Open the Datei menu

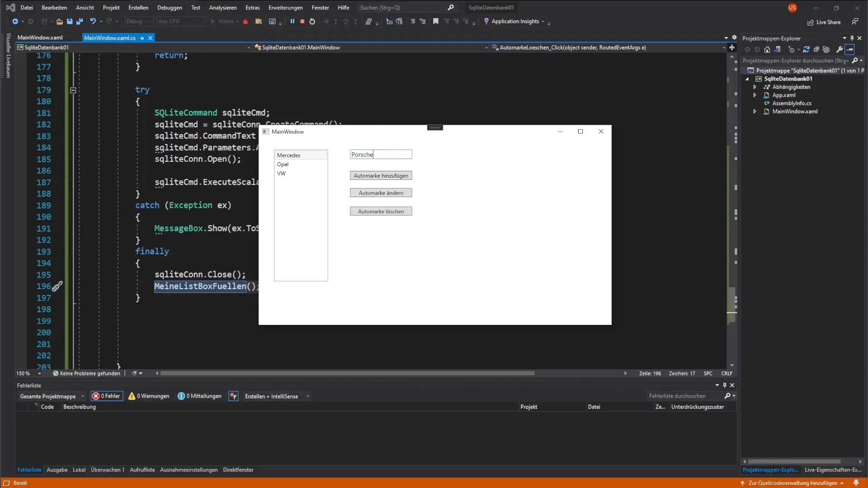pos(27,8)
